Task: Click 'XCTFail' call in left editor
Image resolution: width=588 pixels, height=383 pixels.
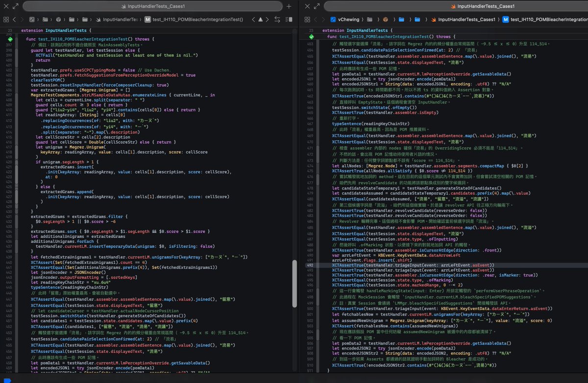Action: point(43,55)
